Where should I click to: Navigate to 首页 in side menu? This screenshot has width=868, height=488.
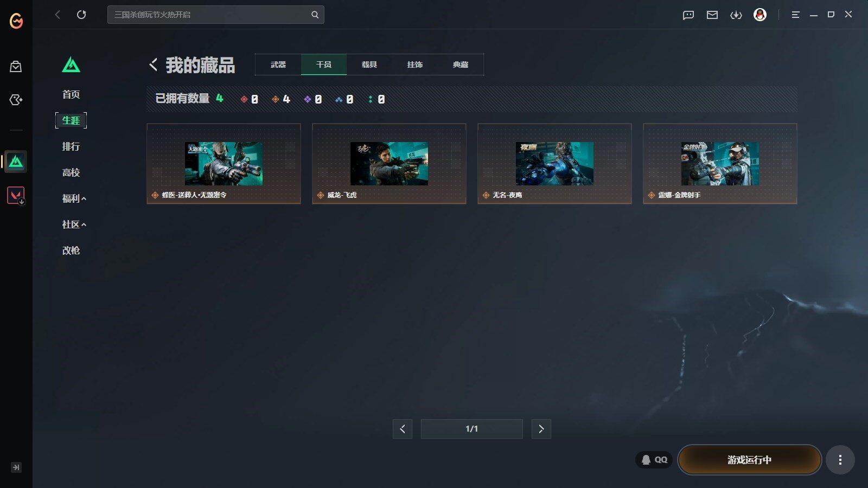(x=71, y=94)
